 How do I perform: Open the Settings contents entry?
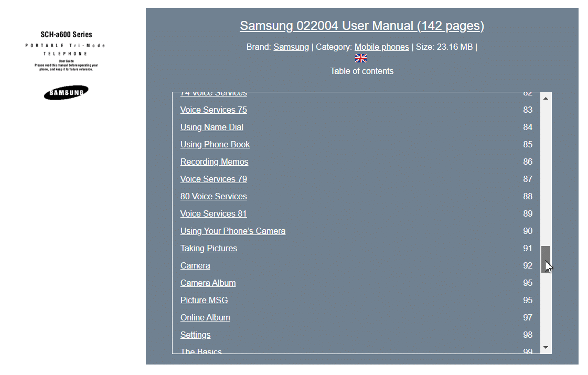(195, 335)
